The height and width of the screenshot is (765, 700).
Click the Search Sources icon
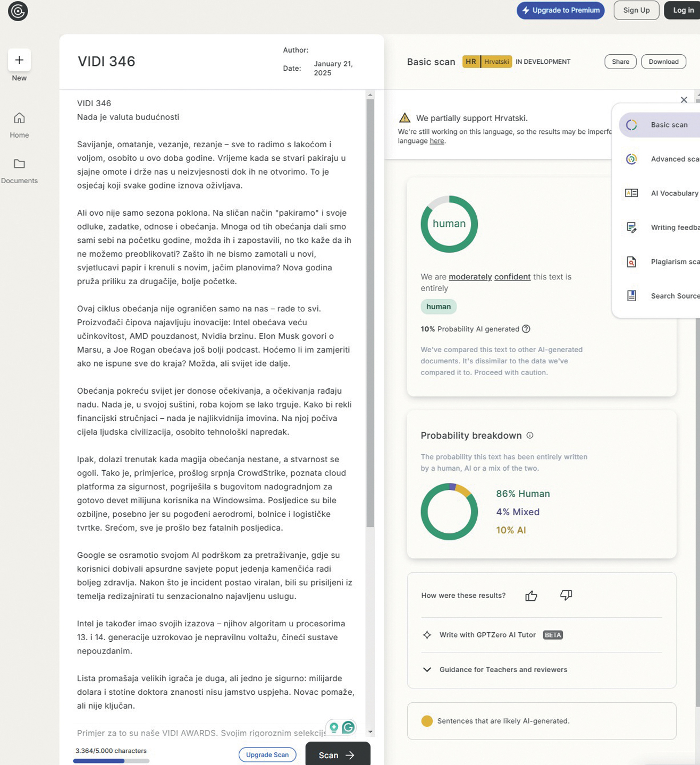click(631, 296)
